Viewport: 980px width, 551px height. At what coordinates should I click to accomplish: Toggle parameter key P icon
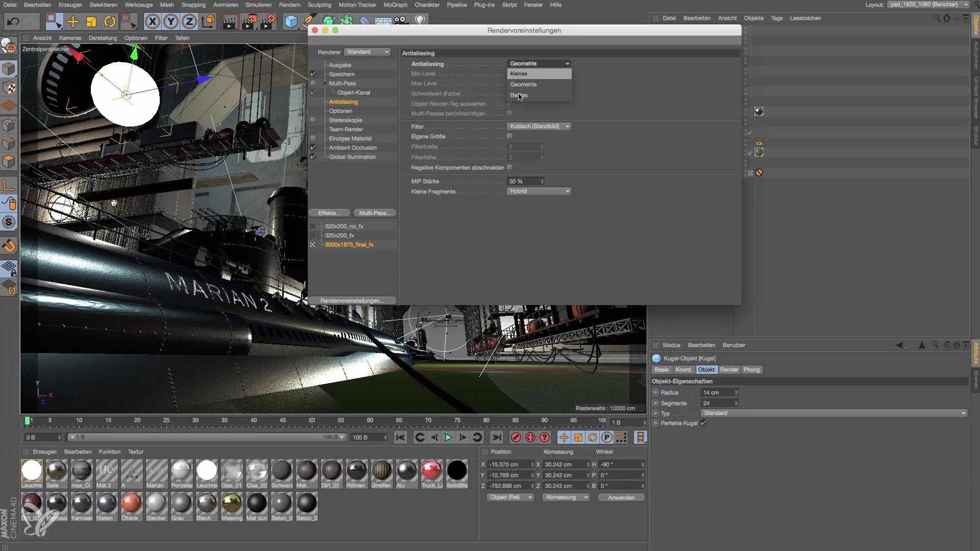tap(606, 437)
